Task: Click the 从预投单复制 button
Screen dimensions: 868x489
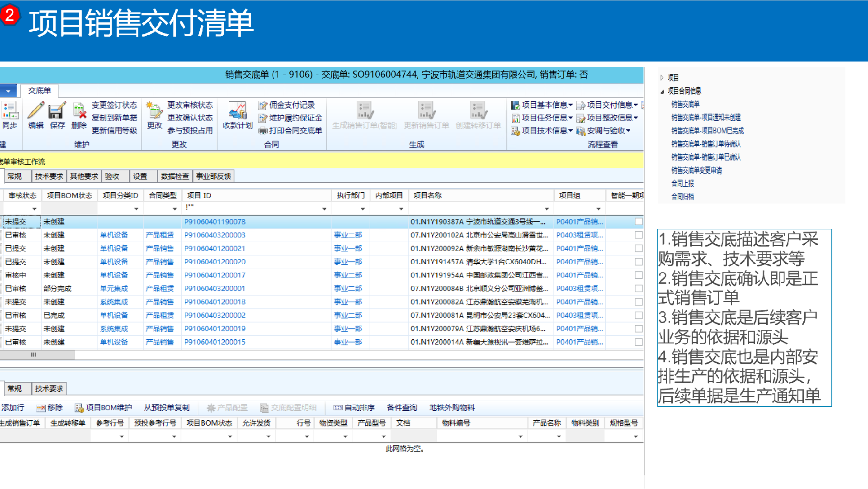Action: (167, 408)
